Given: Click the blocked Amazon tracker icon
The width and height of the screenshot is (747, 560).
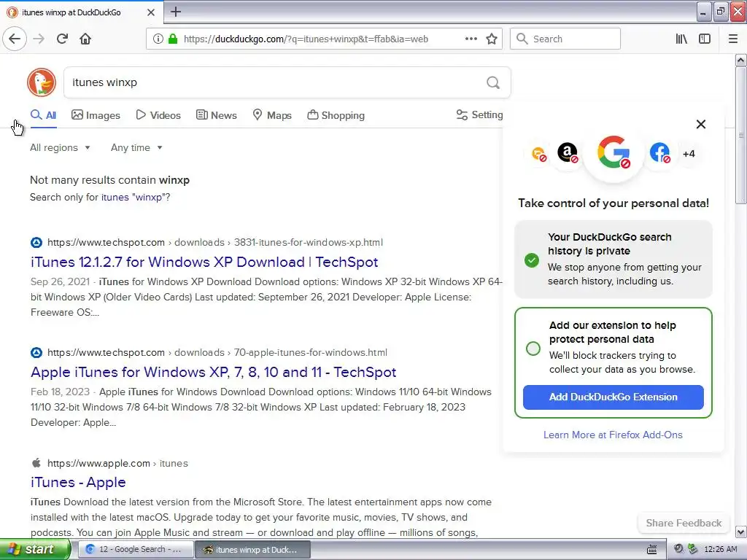Looking at the screenshot, I should (568, 153).
